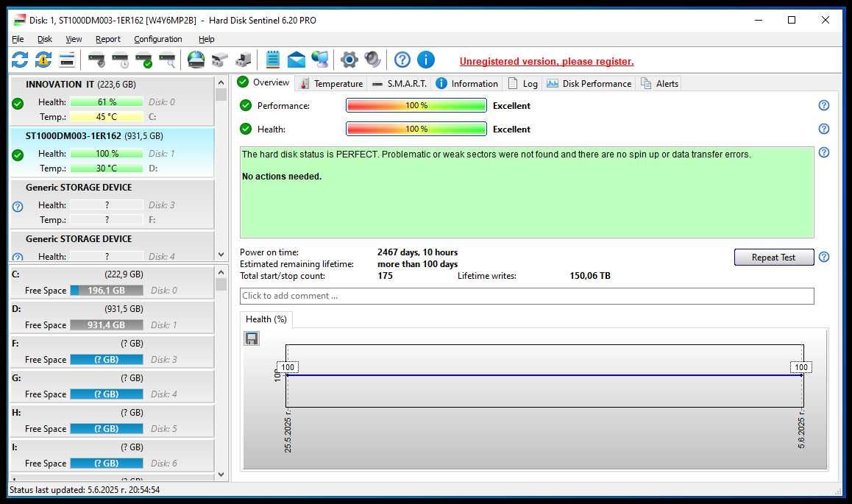Click the help icon beside Performance rating
Viewport: 852px width, 504px height.
pyautogui.click(x=824, y=105)
